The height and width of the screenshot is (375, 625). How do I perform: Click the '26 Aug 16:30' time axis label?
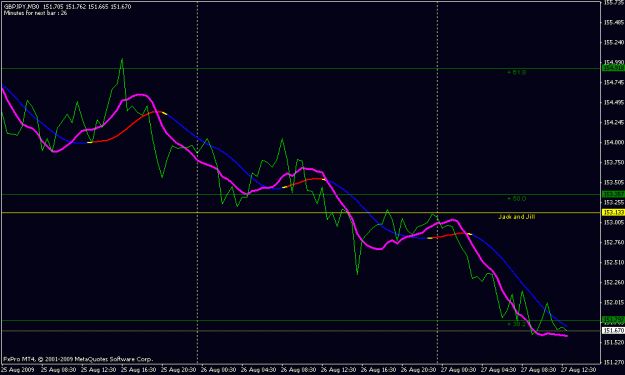(378, 369)
